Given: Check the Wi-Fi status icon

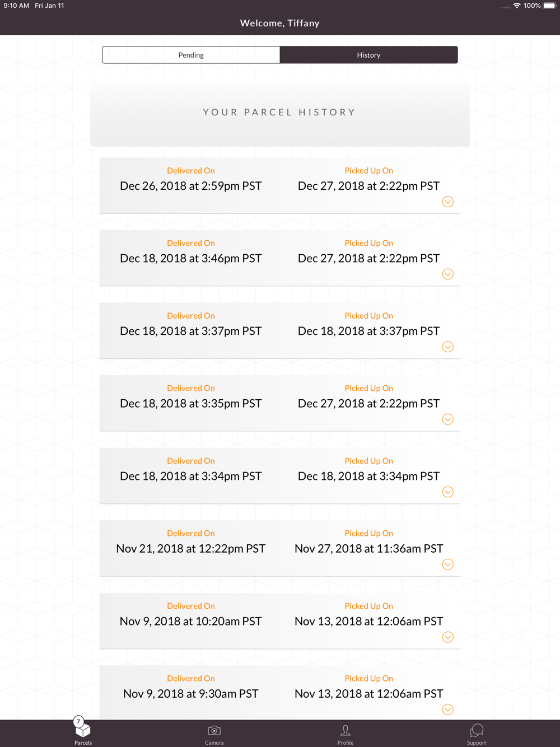Looking at the screenshot, I should (x=517, y=6).
